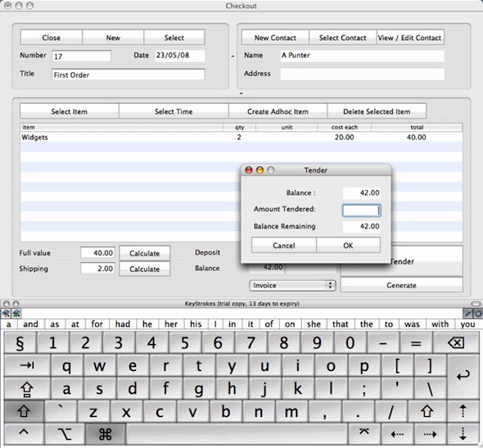483x448 pixels.
Task: Click the Title field containing First Order
Action: pos(129,75)
